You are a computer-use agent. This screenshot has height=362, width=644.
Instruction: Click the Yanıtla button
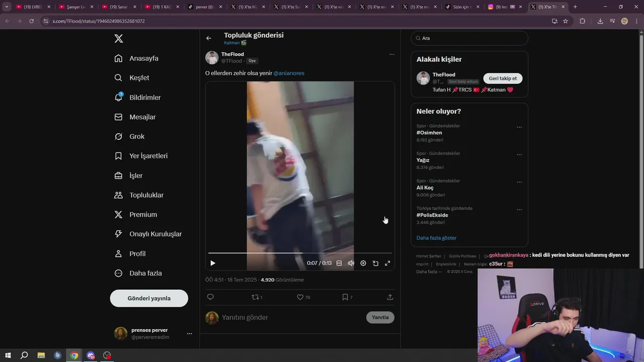coord(380,318)
